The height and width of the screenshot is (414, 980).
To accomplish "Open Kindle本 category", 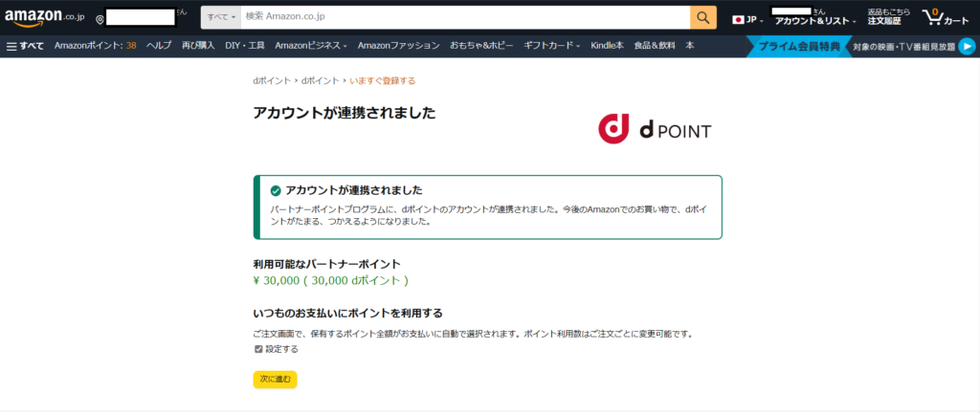I will (x=607, y=46).
